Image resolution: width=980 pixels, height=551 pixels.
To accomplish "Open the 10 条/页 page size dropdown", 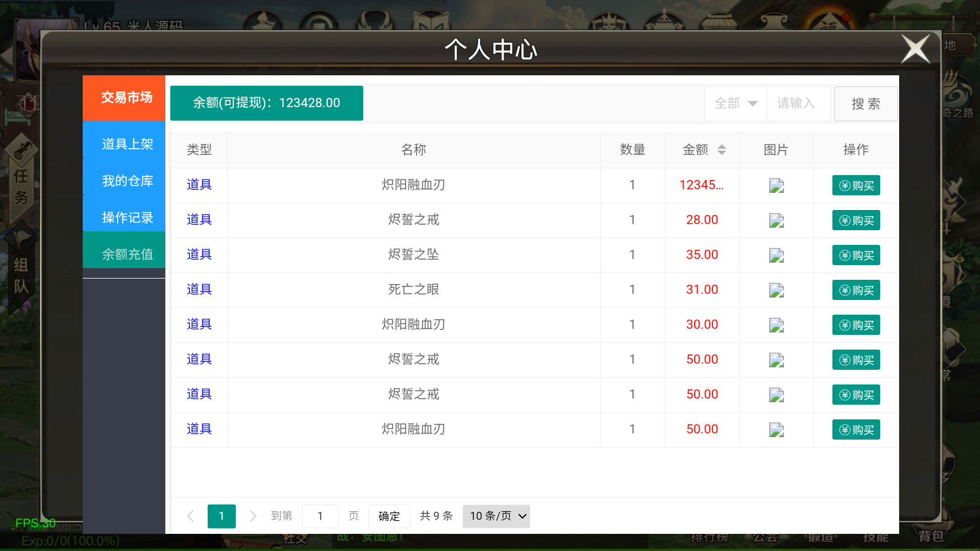I will 496,516.
